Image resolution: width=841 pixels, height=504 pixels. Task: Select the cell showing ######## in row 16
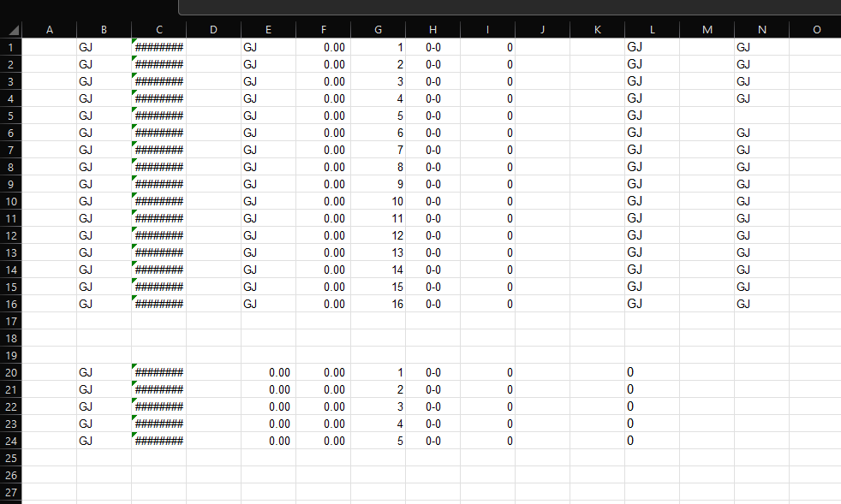pyautogui.click(x=158, y=304)
